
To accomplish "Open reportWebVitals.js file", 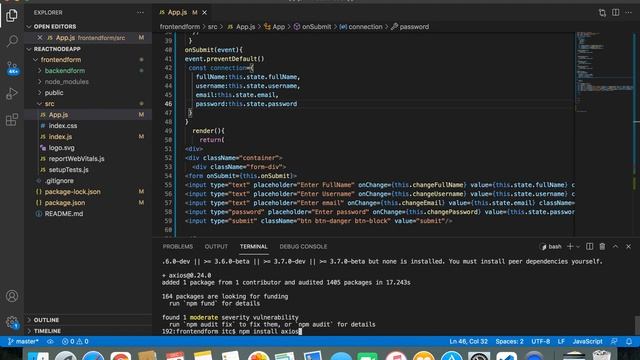I will (x=88, y=159).
